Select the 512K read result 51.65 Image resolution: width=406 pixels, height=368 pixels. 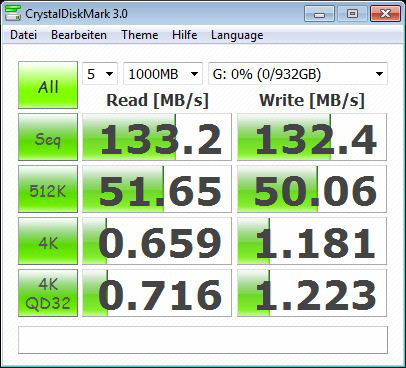[157, 189]
